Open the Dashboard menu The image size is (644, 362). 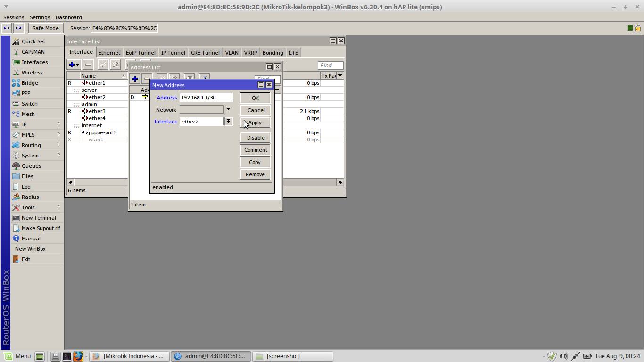[x=68, y=17]
